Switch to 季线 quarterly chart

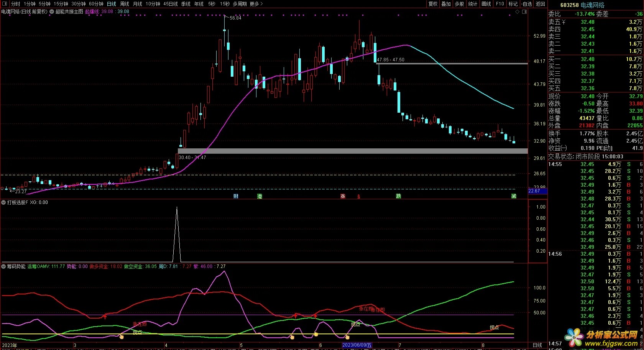point(186,4)
